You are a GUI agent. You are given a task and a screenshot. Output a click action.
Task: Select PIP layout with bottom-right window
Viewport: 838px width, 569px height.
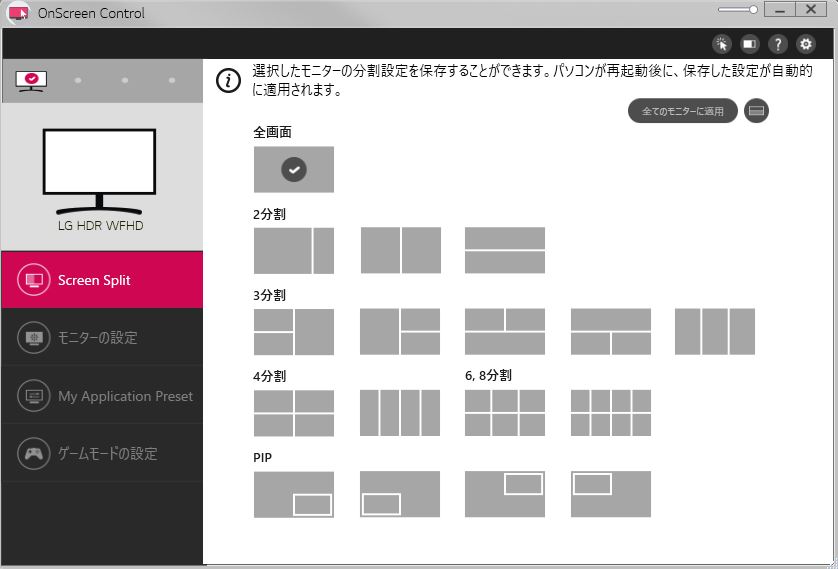[x=293, y=494]
